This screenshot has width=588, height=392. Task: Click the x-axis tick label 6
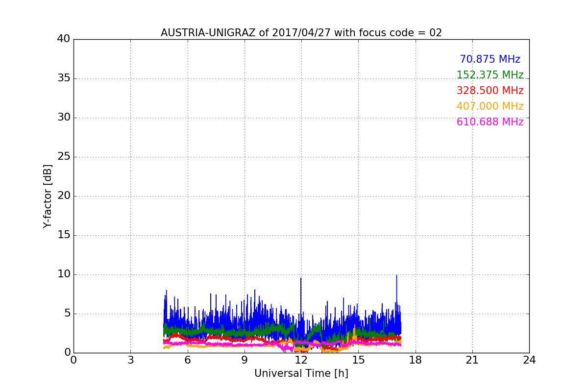pyautogui.click(x=187, y=360)
